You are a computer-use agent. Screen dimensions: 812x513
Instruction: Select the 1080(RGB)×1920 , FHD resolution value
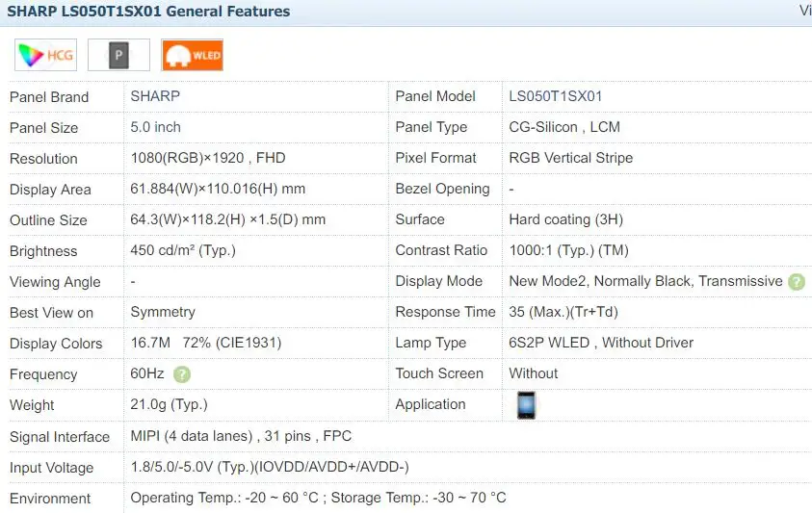pyautogui.click(x=208, y=158)
